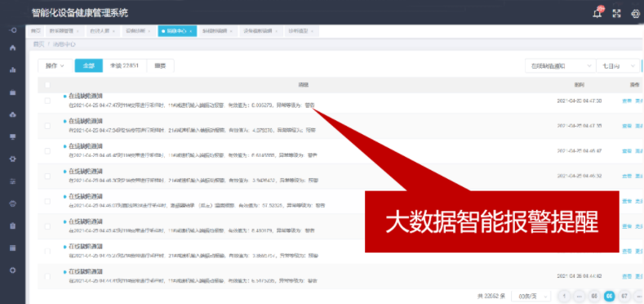This screenshot has height=304, width=644.
Task: Collapse the sidebar with the top toggle icon
Action: click(x=13, y=30)
